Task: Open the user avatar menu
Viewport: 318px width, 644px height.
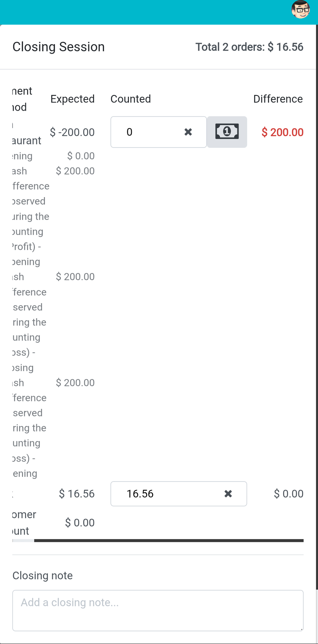Action: (301, 10)
